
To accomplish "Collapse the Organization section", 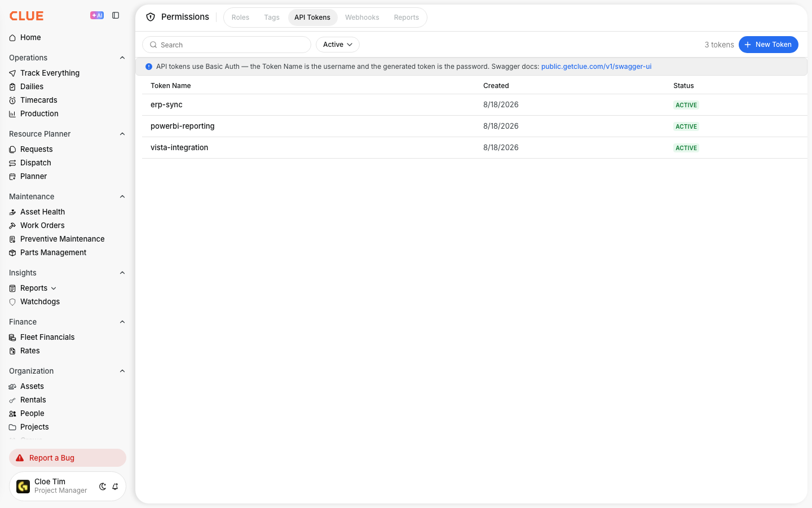I will 122,371.
